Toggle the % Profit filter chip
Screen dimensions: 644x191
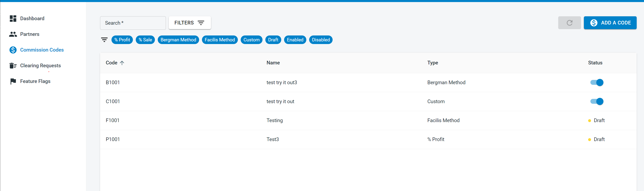122,40
